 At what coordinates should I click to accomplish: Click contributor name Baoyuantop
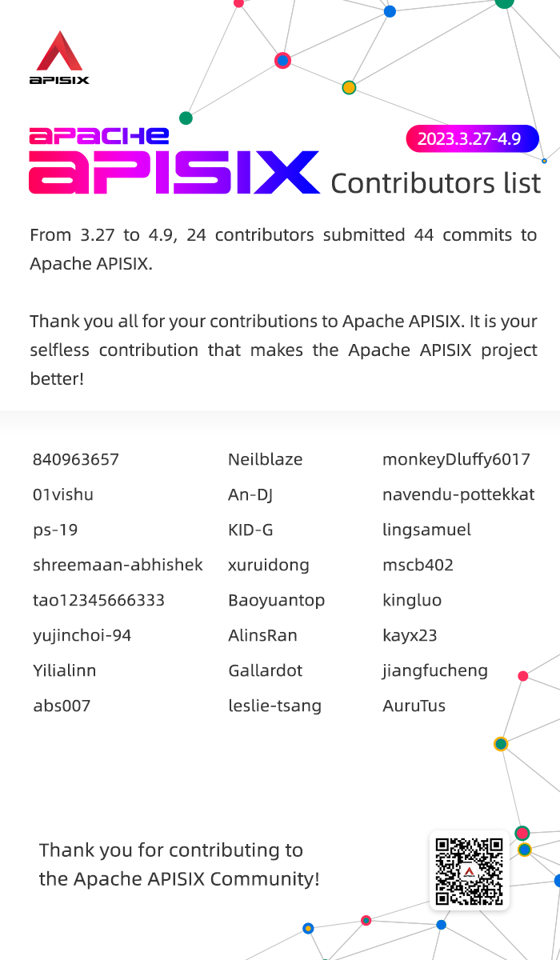(x=277, y=600)
